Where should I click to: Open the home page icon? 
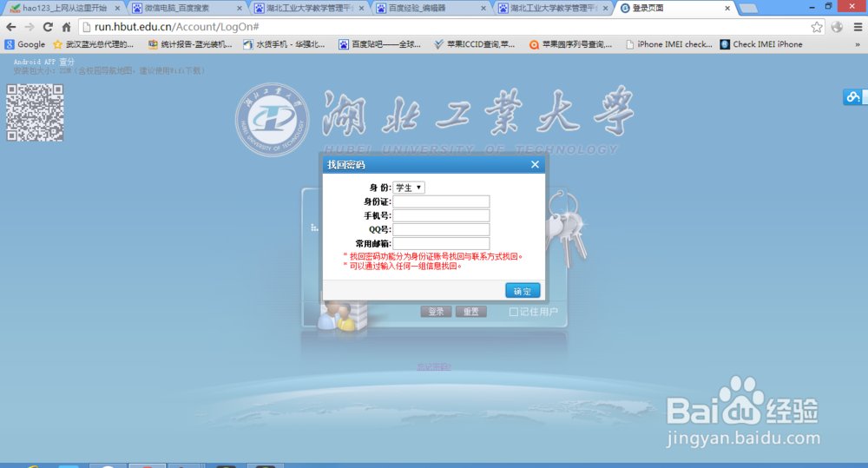click(67, 27)
